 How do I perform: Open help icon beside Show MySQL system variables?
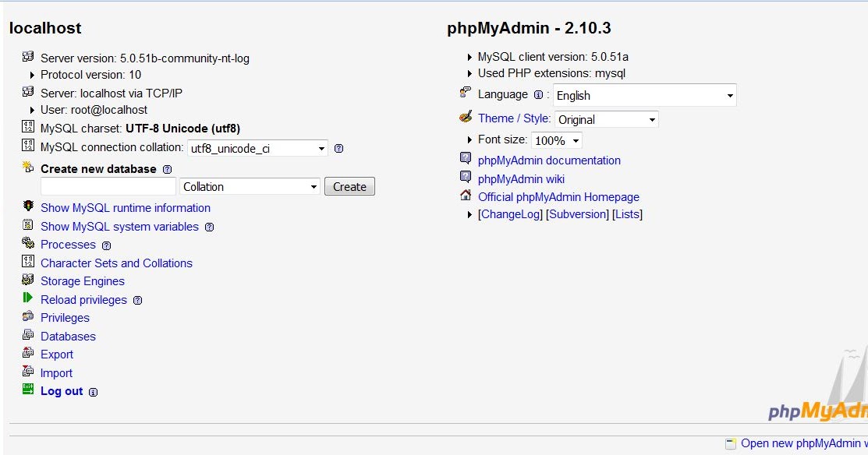209,227
